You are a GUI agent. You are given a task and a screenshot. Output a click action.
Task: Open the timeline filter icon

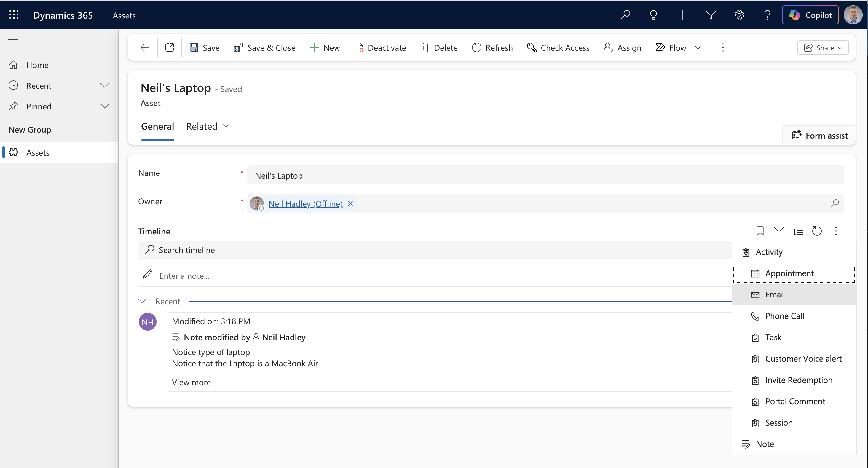click(779, 231)
